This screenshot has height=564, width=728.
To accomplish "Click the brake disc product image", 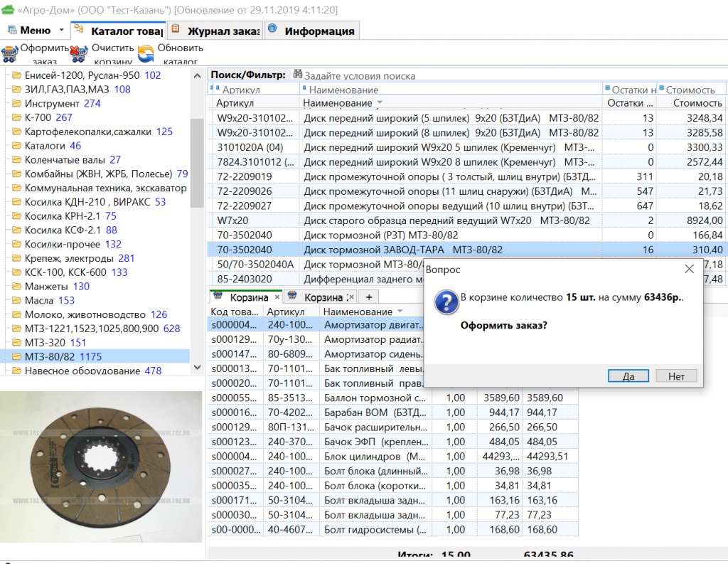I will 101,467.
